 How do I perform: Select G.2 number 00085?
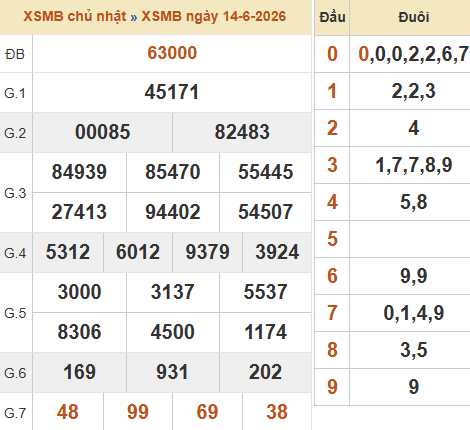coord(102,132)
